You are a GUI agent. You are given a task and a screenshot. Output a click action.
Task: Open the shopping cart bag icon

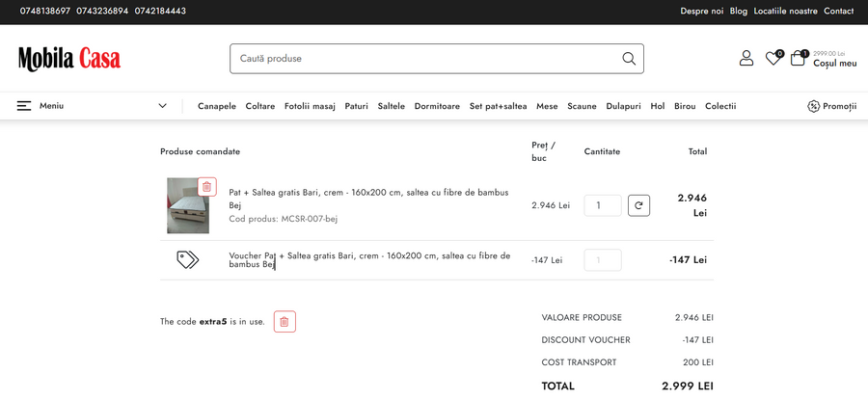pyautogui.click(x=798, y=58)
